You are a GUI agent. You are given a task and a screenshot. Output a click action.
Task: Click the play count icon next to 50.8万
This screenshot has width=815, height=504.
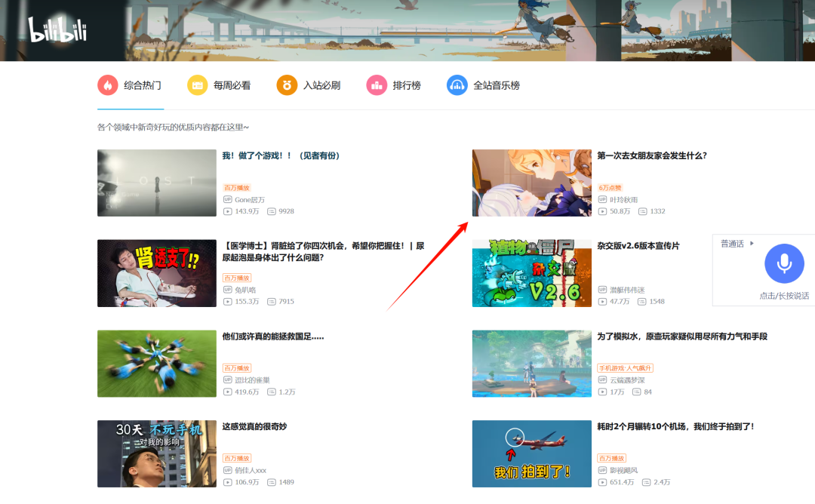coord(602,211)
